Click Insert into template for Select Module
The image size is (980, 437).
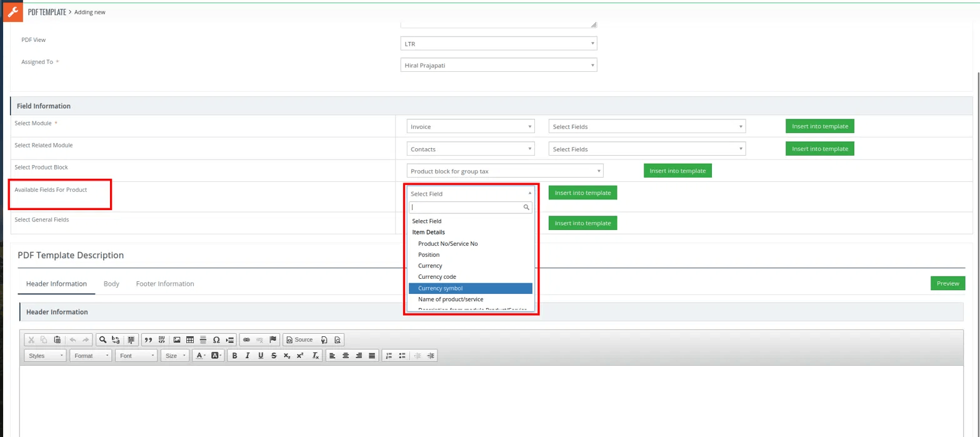[x=819, y=126]
